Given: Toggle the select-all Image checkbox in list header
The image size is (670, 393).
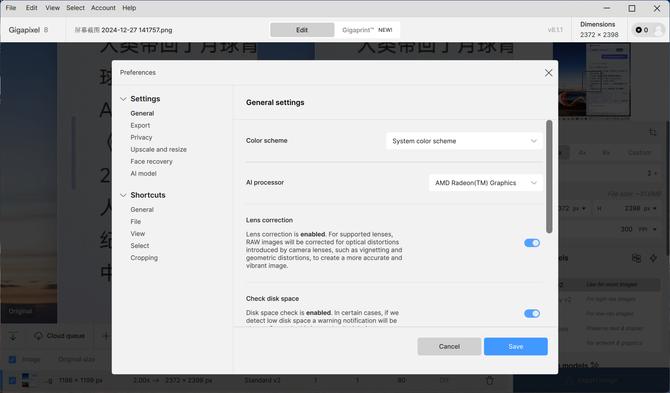Looking at the screenshot, I should [x=12, y=360].
